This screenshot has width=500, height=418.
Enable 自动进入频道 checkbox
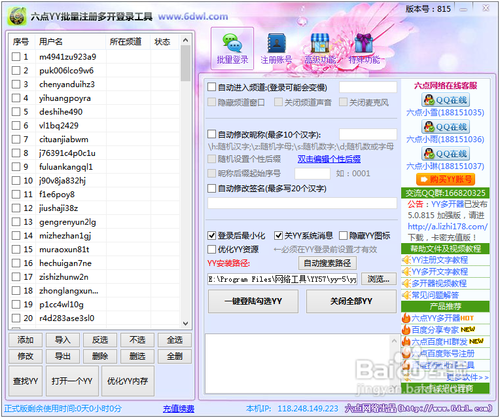point(212,87)
